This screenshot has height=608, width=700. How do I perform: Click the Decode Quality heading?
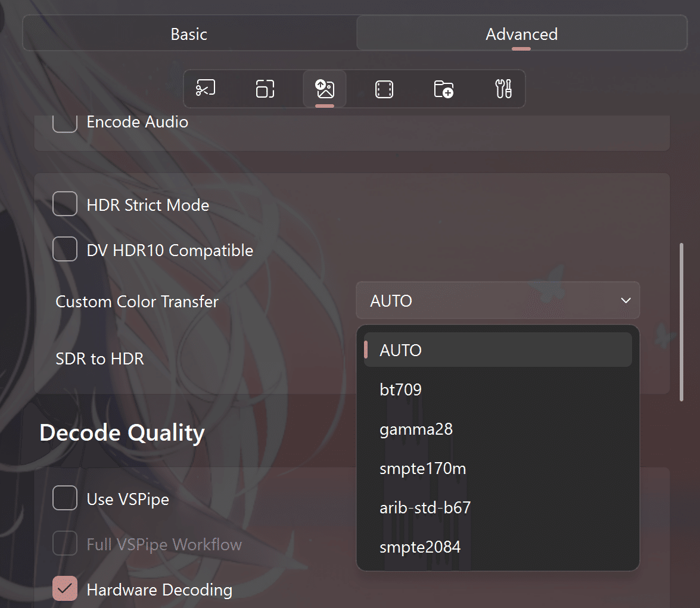[122, 432]
